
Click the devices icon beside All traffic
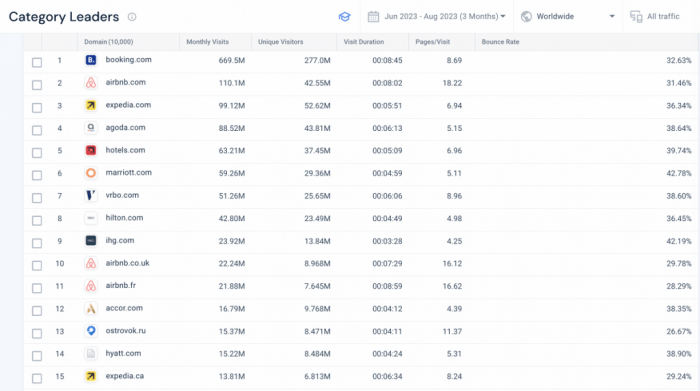(x=636, y=17)
